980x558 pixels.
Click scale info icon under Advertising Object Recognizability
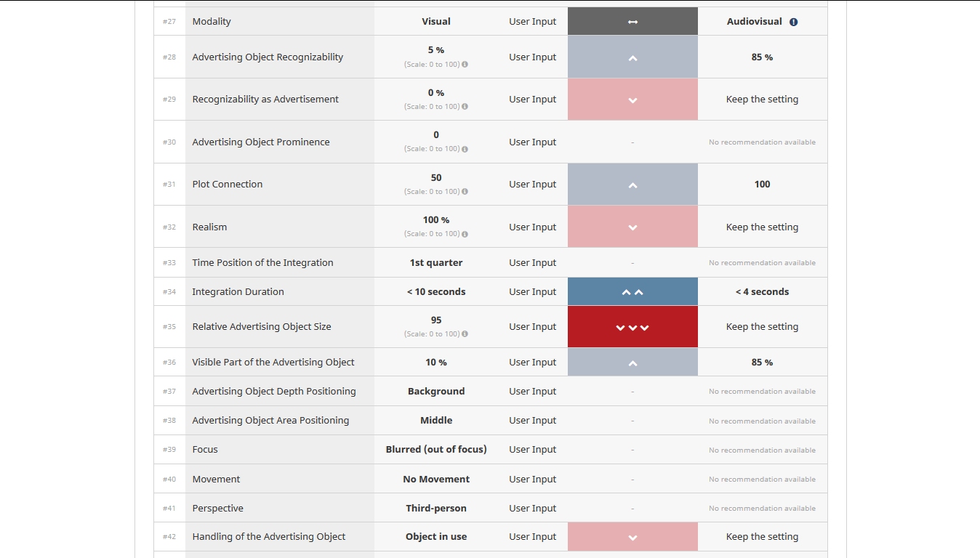click(465, 65)
